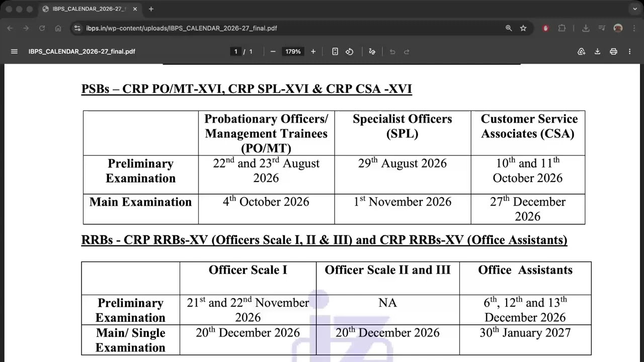This screenshot has height=362, width=644.
Task: Select the IBPS_CALENDAR_2026-27 browser tab
Action: coord(90,9)
